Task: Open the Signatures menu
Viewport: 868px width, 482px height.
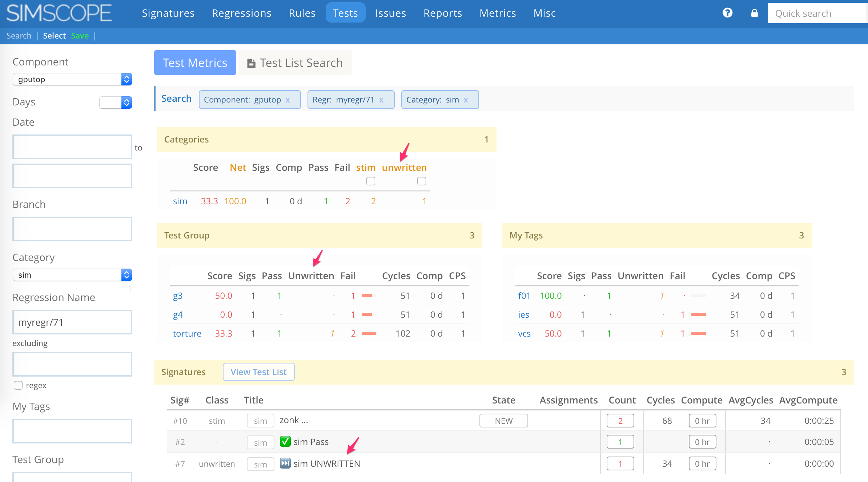Action: pyautogui.click(x=168, y=13)
